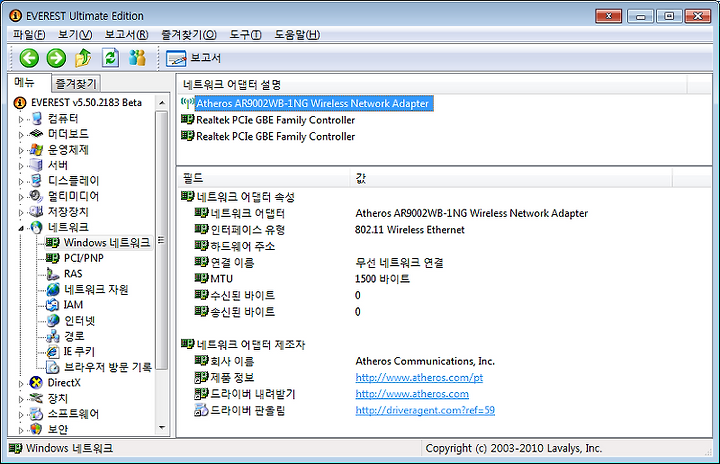Image resolution: width=720 pixels, height=464 pixels.
Task: Select the highlighted Atheros AR9002WB-1NG adapter row
Action: tap(312, 103)
